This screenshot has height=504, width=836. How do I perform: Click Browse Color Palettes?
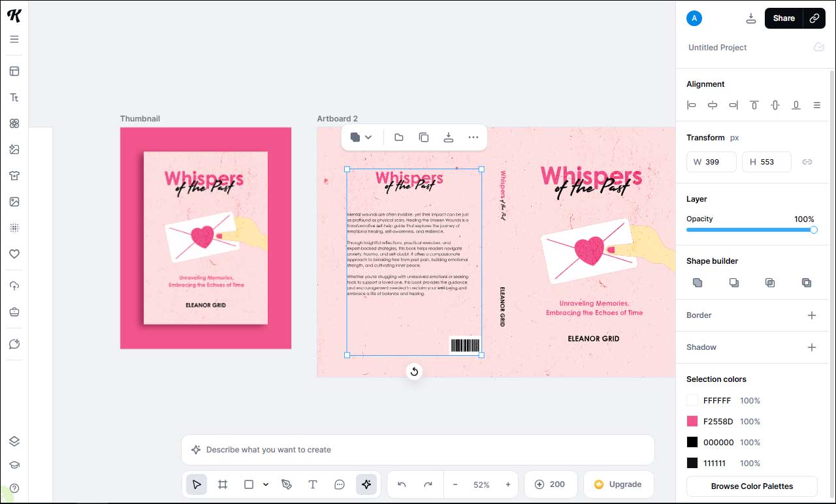(x=752, y=486)
